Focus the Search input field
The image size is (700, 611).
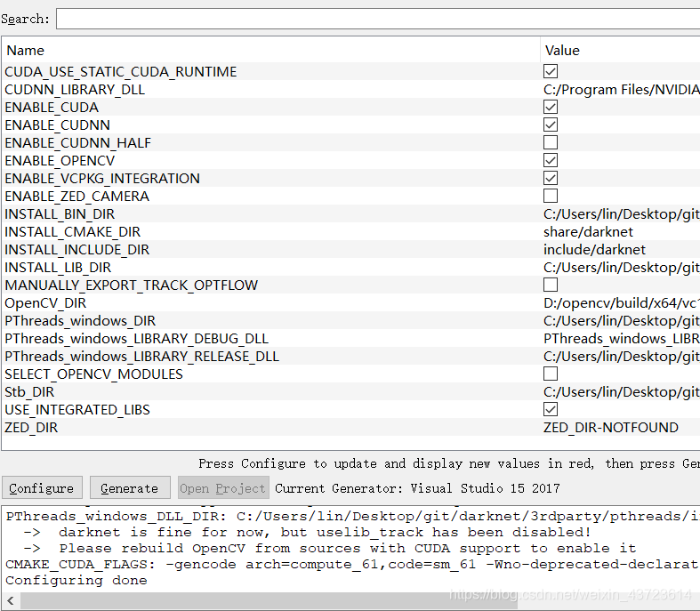click(x=378, y=19)
